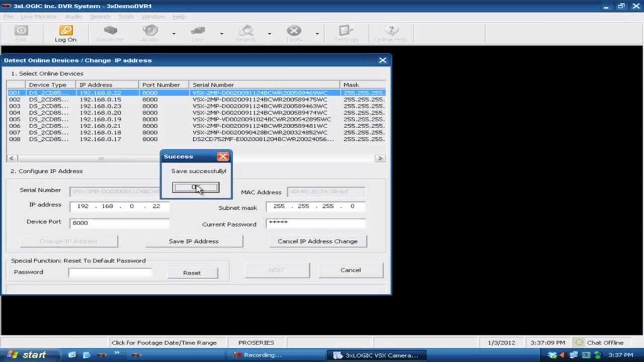Select device row 008 with IP 192.168.0.17
Image resolution: width=644 pixels, height=362 pixels.
tap(196, 139)
